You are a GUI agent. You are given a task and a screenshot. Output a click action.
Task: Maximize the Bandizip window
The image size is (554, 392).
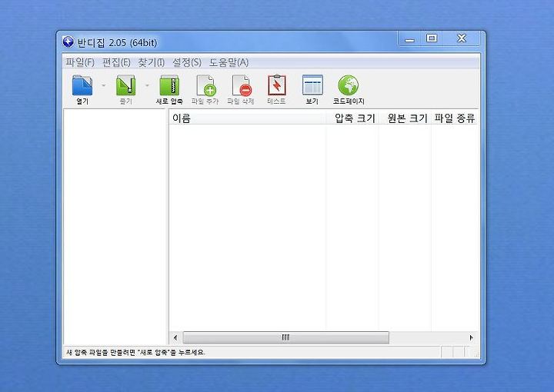[x=432, y=38]
